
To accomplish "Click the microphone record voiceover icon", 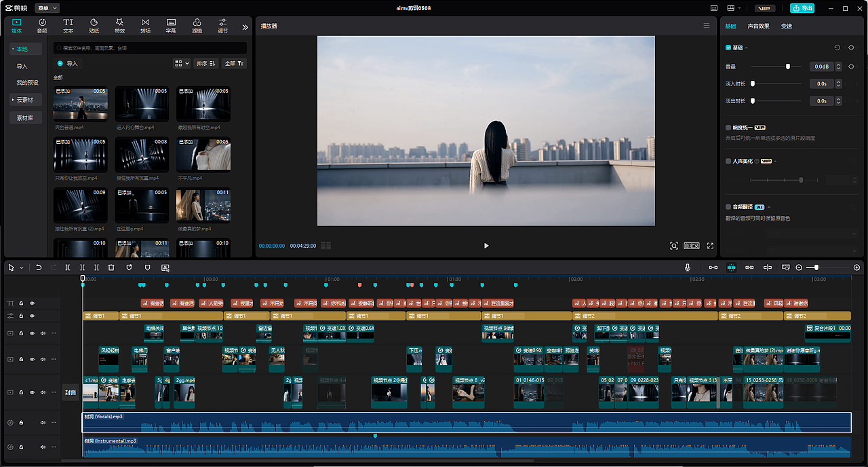I will [x=688, y=267].
